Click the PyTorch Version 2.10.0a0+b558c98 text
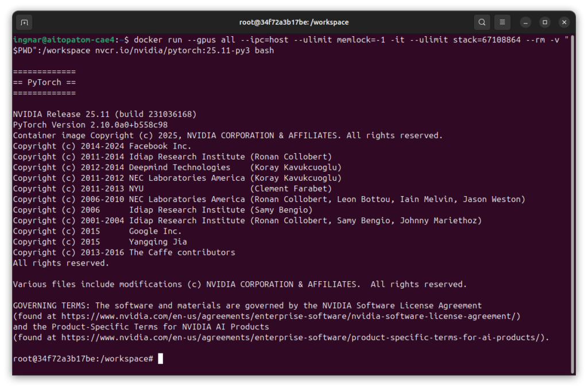The width and height of the screenshot is (588, 389). 90,125
